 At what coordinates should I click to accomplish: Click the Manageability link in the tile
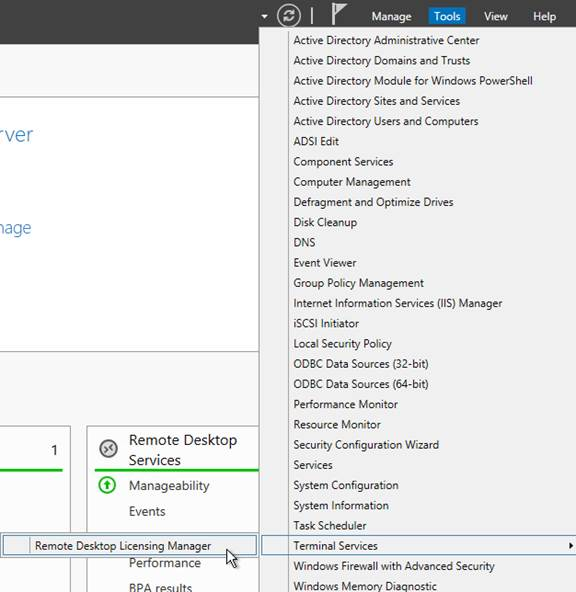point(169,486)
